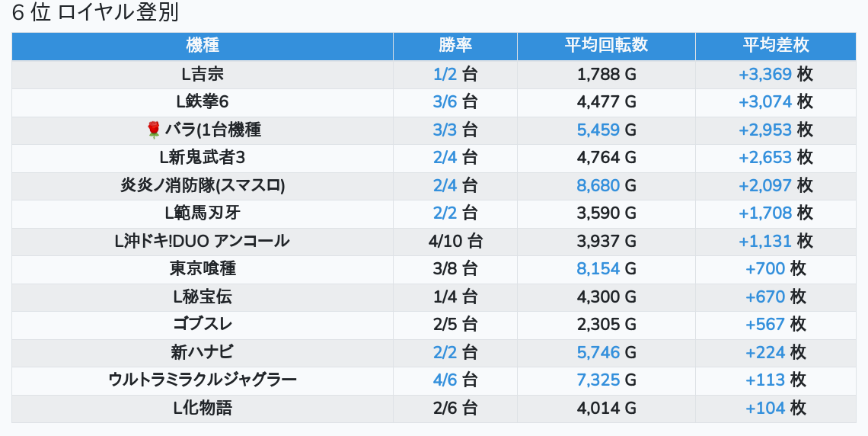Select the L範馬刃牙 machine name
868x436 pixels.
203,213
